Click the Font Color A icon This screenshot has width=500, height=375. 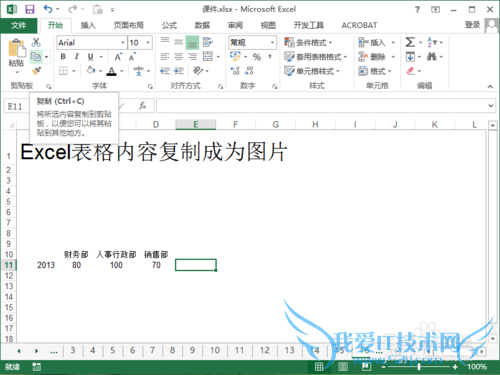111,71
